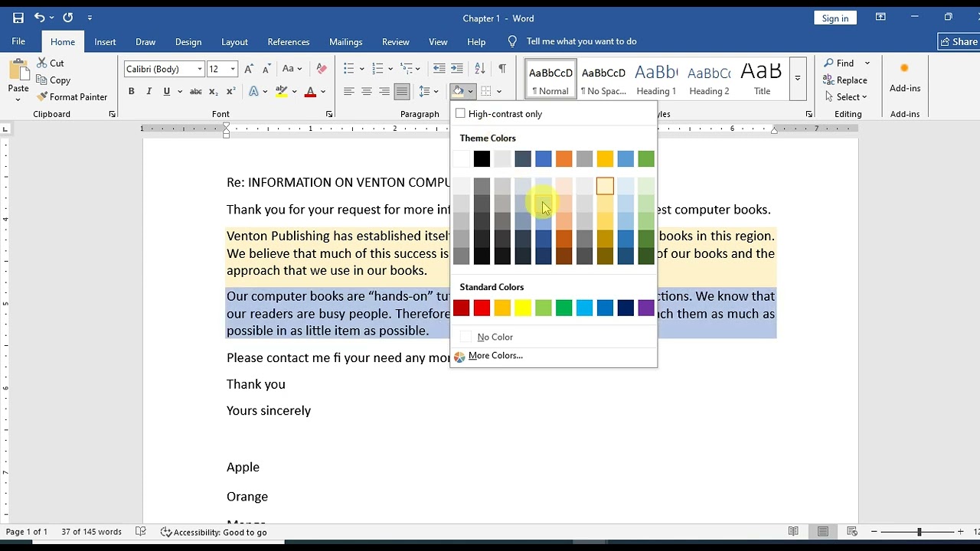Open the References tab
The image size is (980, 551).
289,41
